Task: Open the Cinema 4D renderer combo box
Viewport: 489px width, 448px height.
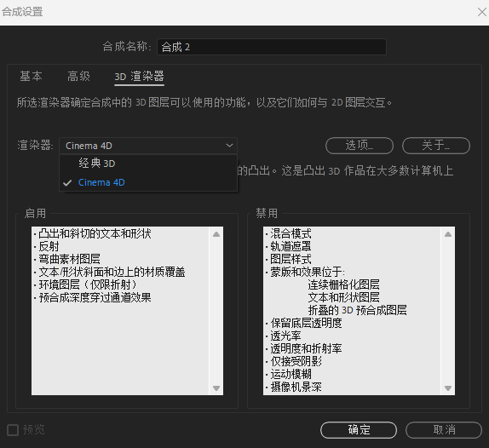Action: [148, 146]
